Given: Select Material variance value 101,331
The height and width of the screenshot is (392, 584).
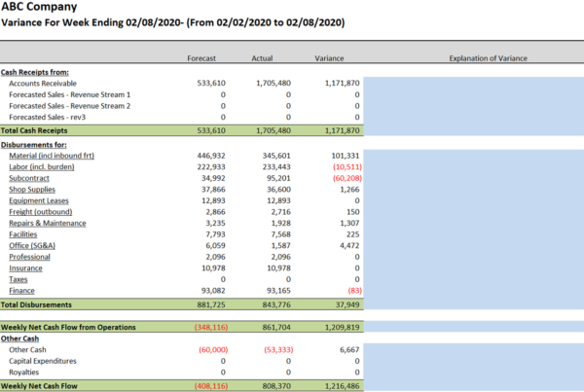Looking at the screenshot, I should [346, 156].
